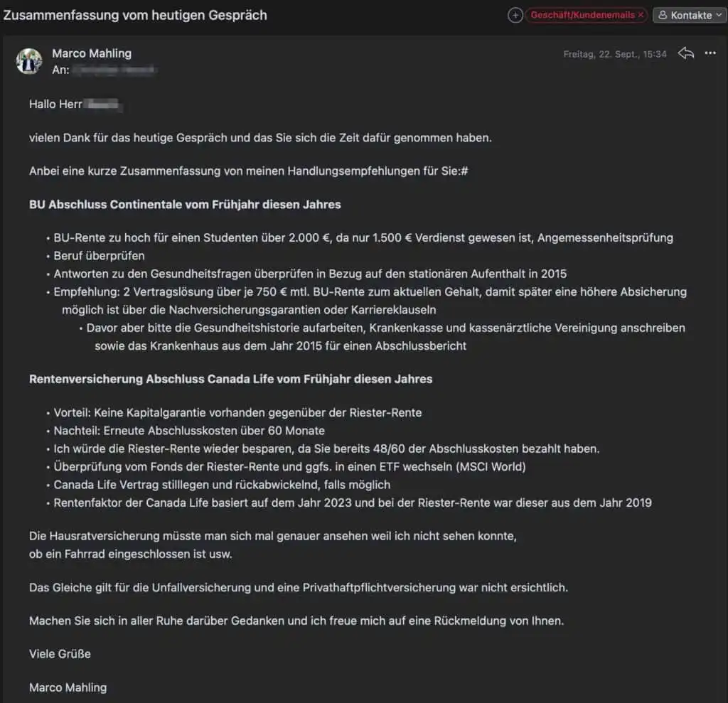Image resolution: width=728 pixels, height=703 pixels.
Task: Click the sender name Marco Mahling
Action: pyautogui.click(x=92, y=53)
